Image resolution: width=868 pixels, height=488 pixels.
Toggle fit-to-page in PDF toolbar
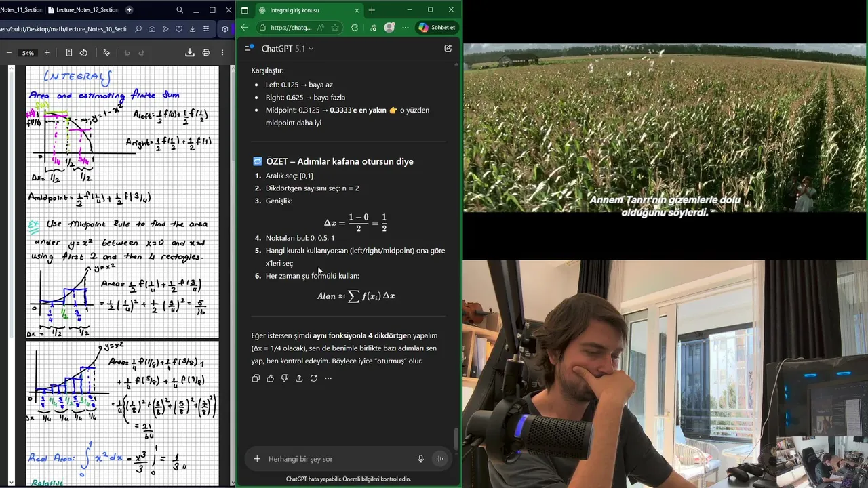pos(69,53)
